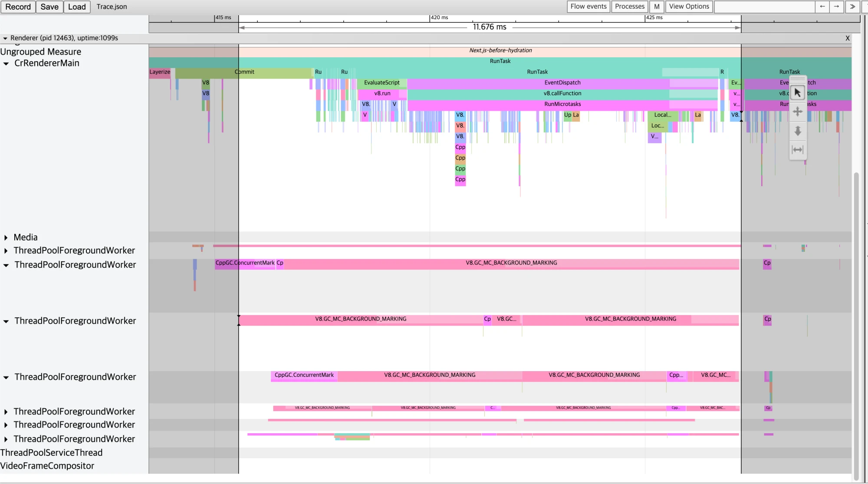Expand the CrRendererMain thread group

click(x=7, y=63)
